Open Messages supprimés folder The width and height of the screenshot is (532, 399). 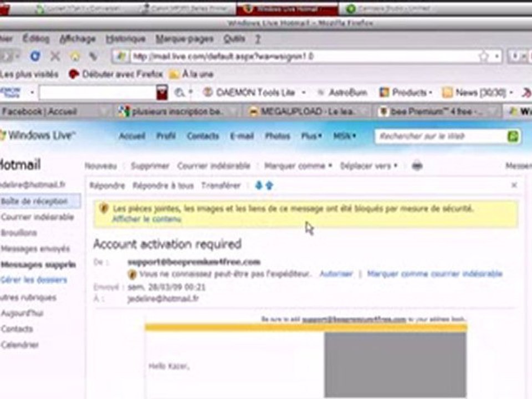[x=38, y=265]
